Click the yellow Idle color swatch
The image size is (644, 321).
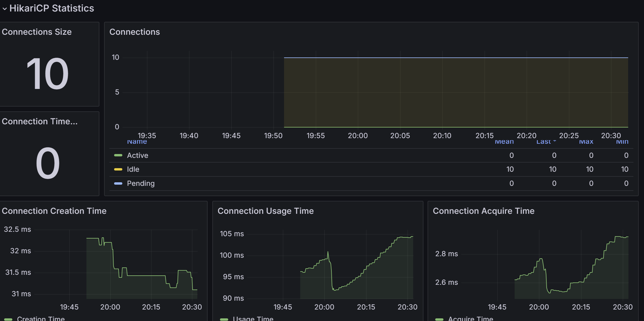pos(118,169)
